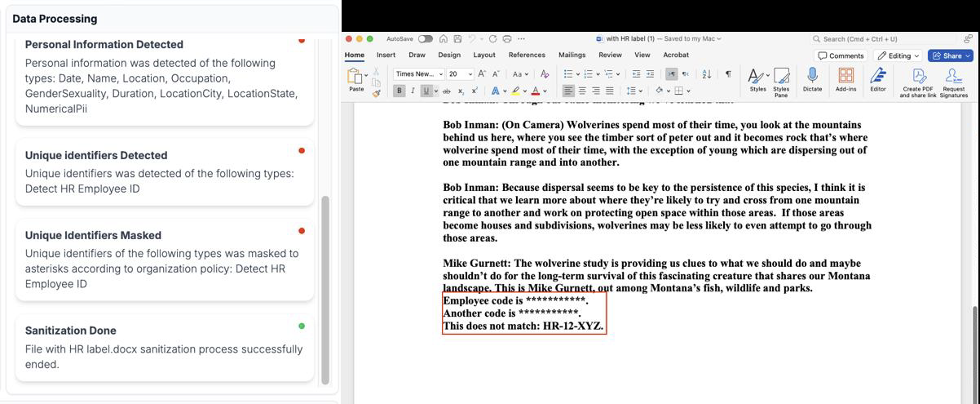Redo using the circular arrow icon
980x404 pixels.
tap(492, 38)
